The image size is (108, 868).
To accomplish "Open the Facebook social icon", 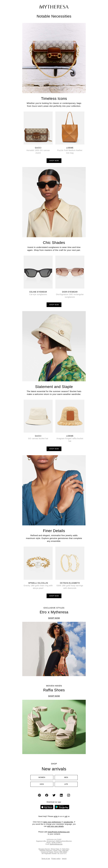I will click(47, 795).
